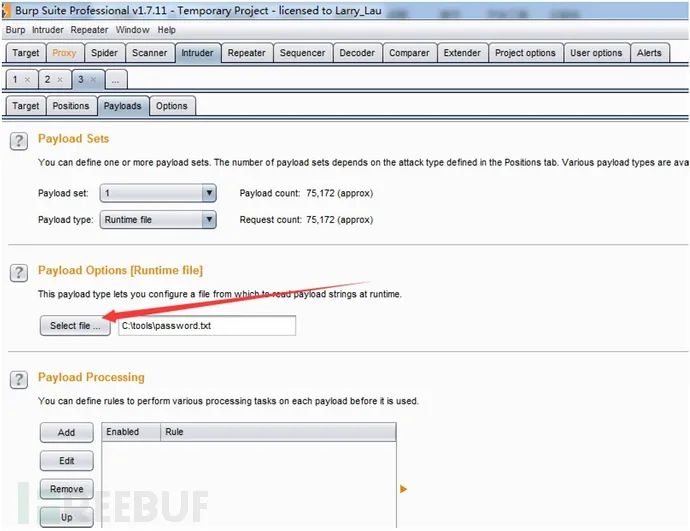Open the Repeater menu
This screenshot has height=531, width=690.
click(89, 30)
